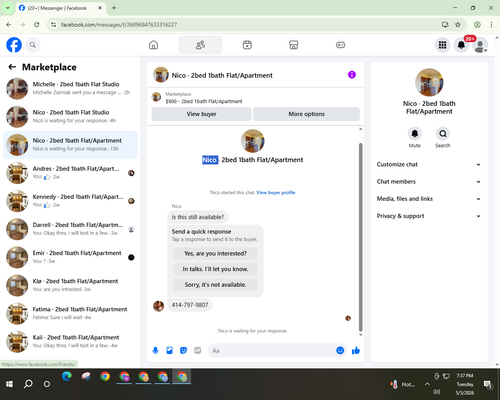Open the Windows Start menu

9,384
